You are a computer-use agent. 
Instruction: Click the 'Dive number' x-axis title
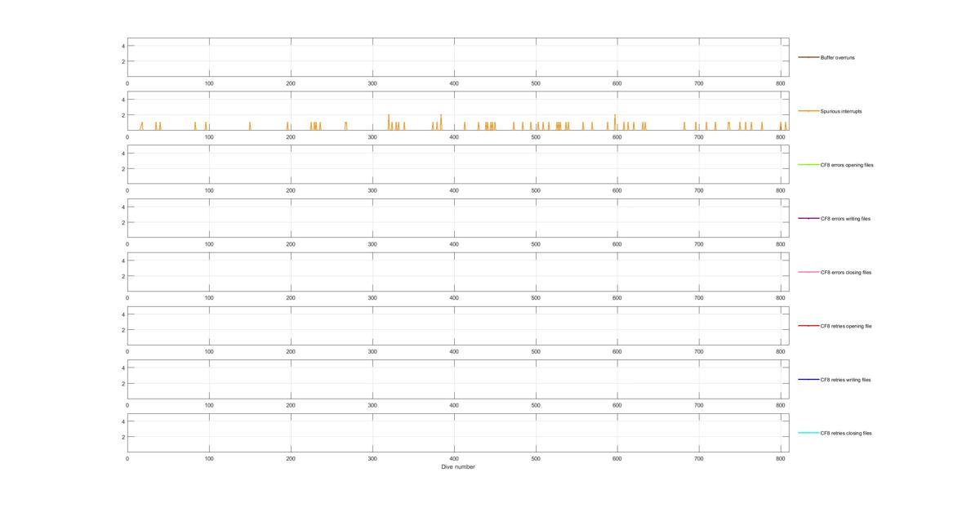click(458, 467)
